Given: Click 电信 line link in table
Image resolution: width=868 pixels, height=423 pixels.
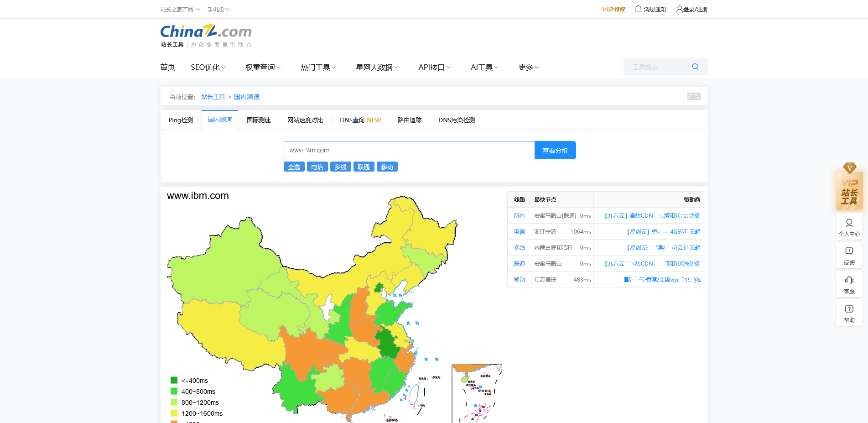Looking at the screenshot, I should click(519, 232).
